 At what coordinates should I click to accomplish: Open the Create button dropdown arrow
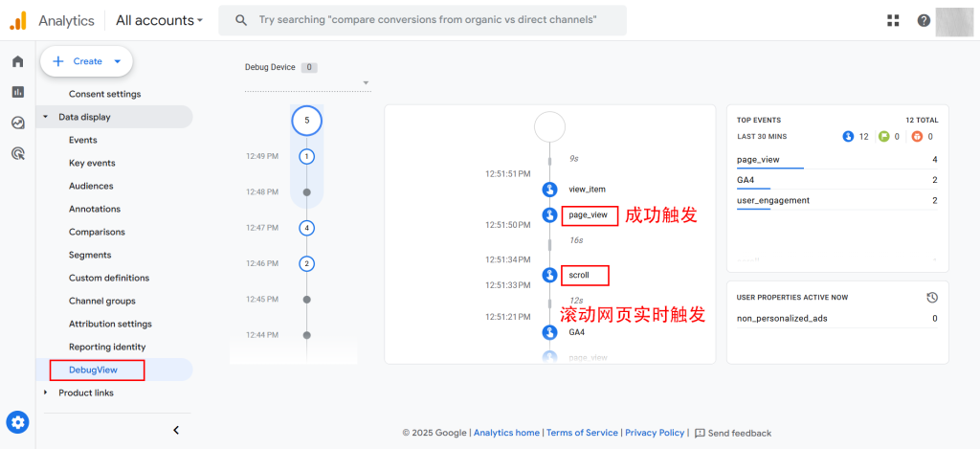click(x=118, y=61)
